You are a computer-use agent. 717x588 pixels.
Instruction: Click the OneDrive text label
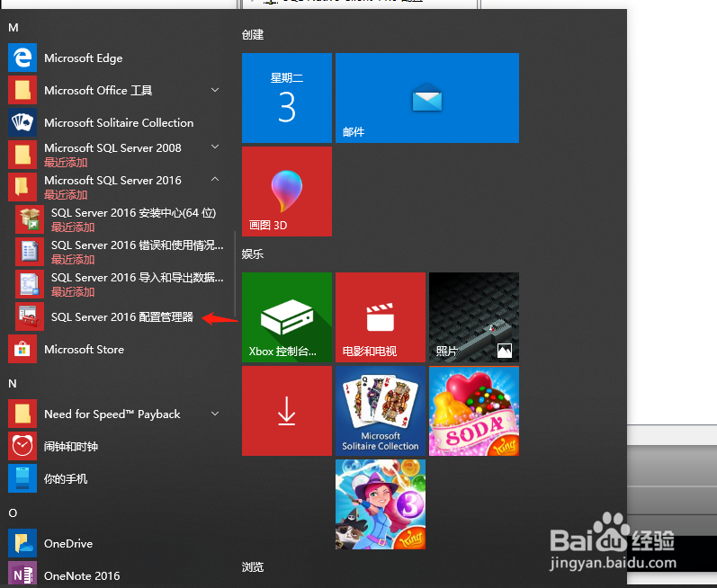point(68,544)
